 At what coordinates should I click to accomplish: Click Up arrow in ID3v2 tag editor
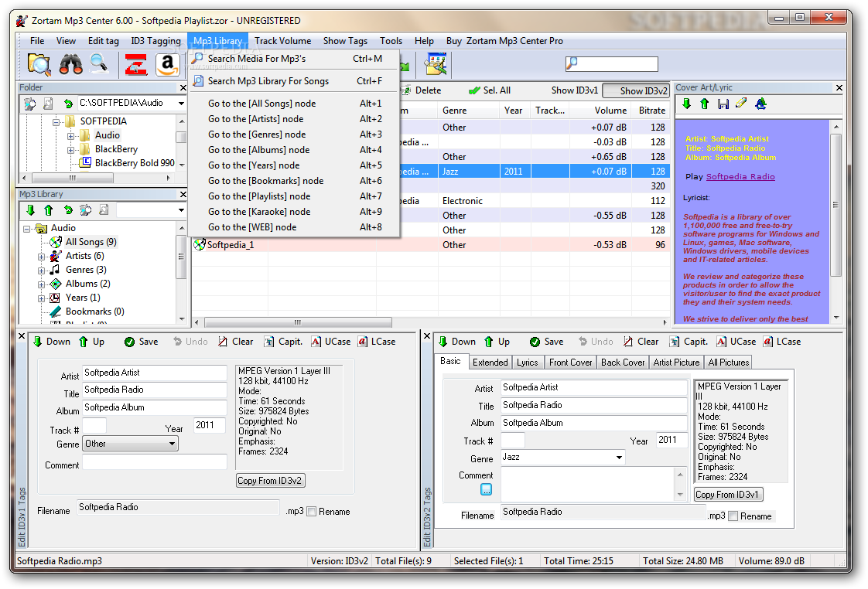click(x=497, y=342)
